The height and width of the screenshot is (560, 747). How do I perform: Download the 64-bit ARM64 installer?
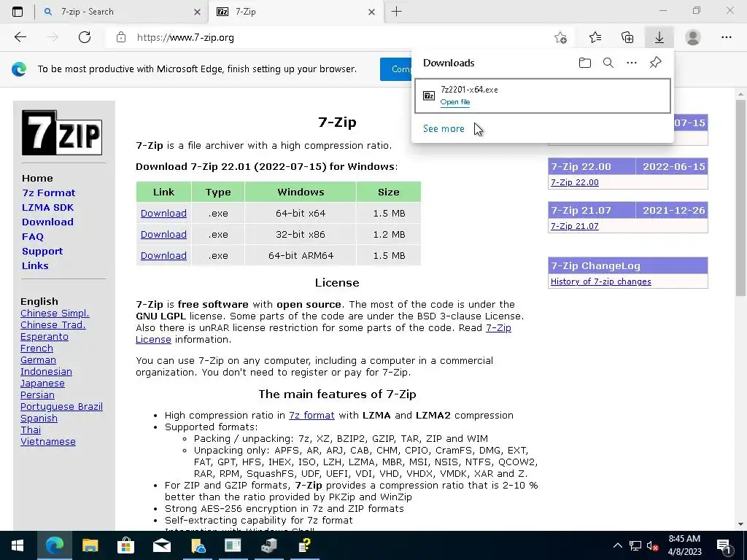(163, 255)
